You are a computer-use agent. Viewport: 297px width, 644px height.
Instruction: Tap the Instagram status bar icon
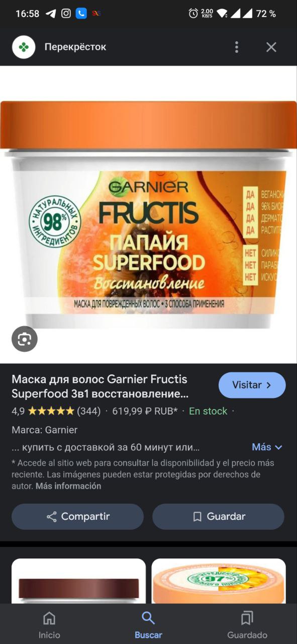[x=66, y=14]
